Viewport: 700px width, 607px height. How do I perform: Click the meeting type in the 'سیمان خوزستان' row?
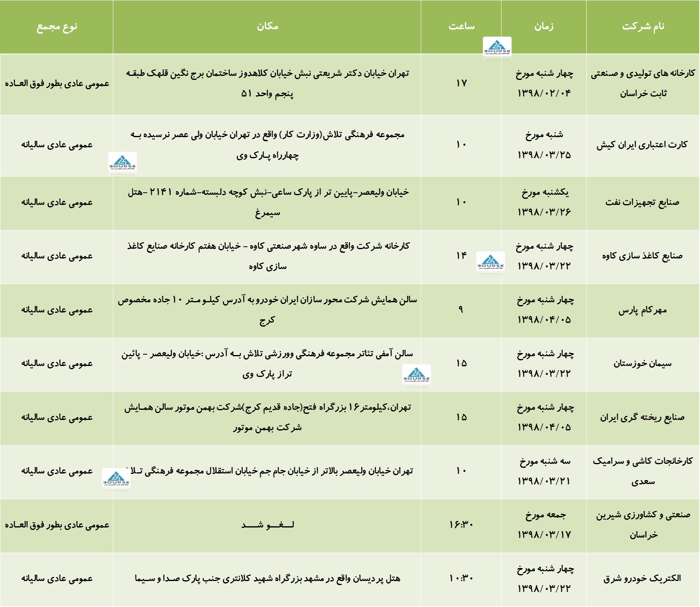click(x=57, y=364)
